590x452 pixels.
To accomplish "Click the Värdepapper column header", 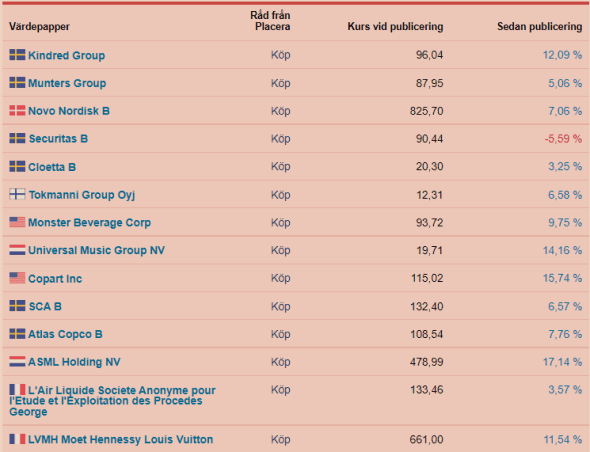I will 39,26.
